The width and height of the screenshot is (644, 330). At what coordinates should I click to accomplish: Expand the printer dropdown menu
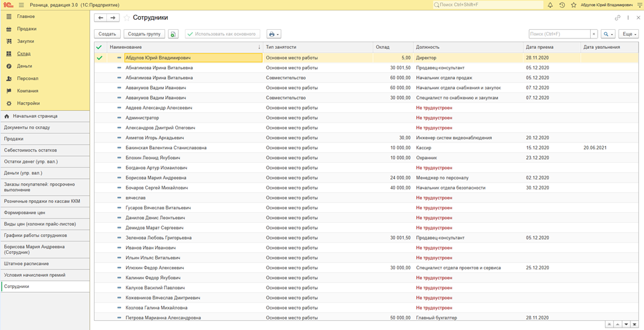(x=273, y=34)
